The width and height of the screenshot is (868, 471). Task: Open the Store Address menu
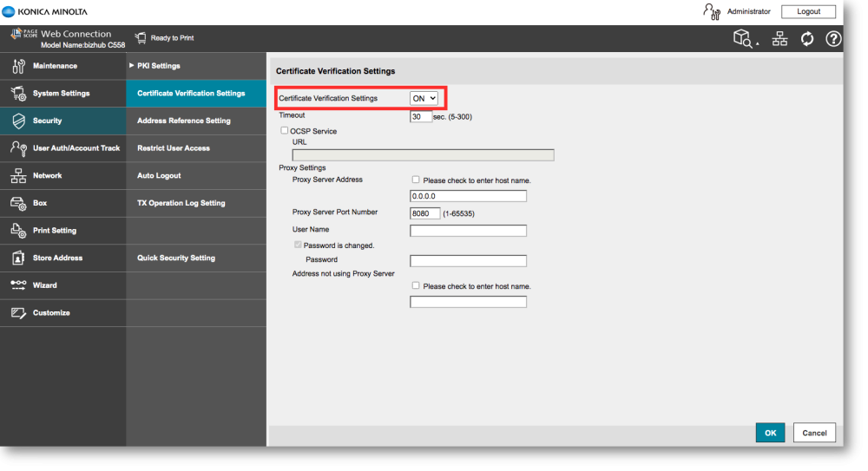[x=63, y=258]
